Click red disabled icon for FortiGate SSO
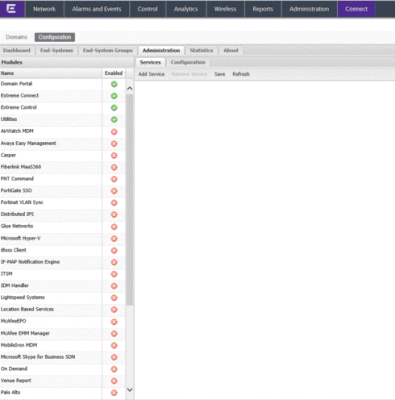 [x=114, y=191]
